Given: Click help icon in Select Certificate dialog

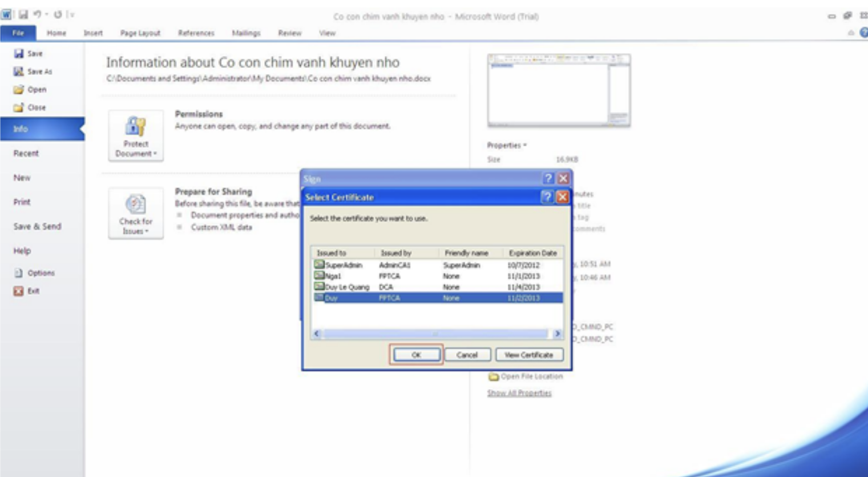Looking at the screenshot, I should point(547,197).
